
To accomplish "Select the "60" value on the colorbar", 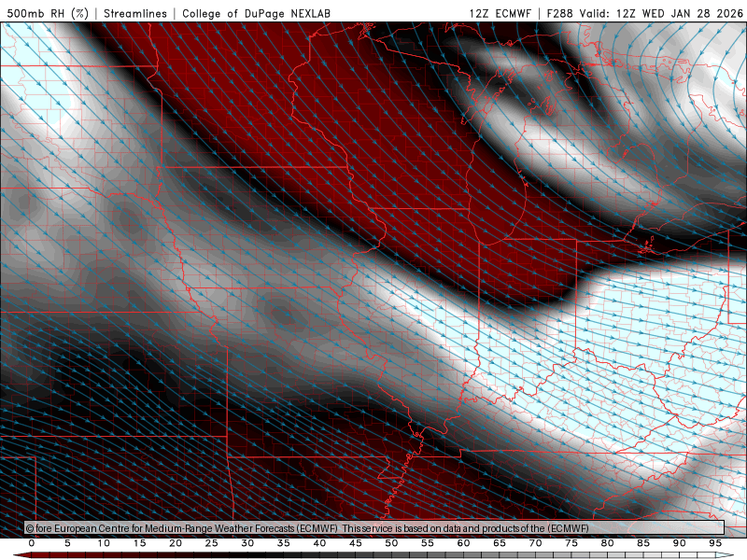I will coord(463,543).
